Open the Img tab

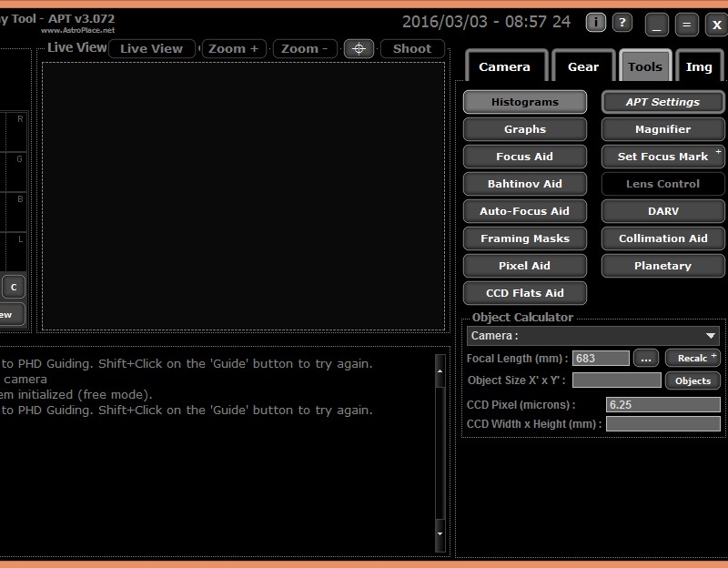click(x=699, y=66)
